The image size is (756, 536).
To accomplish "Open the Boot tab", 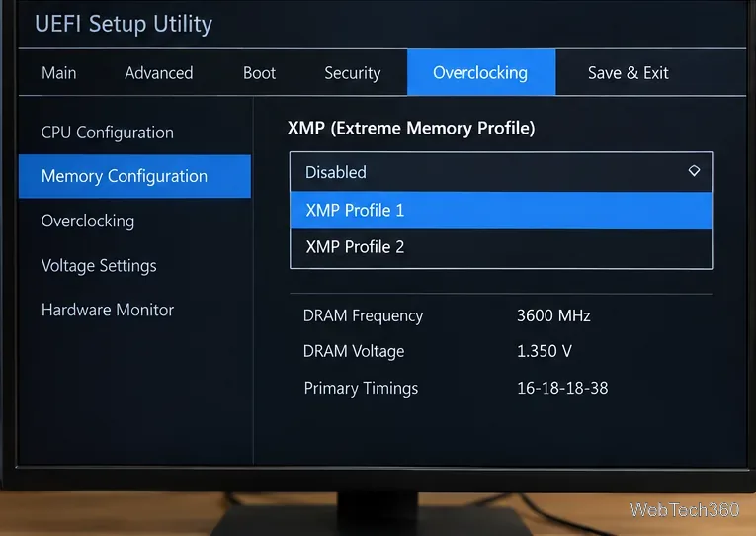I will [259, 73].
